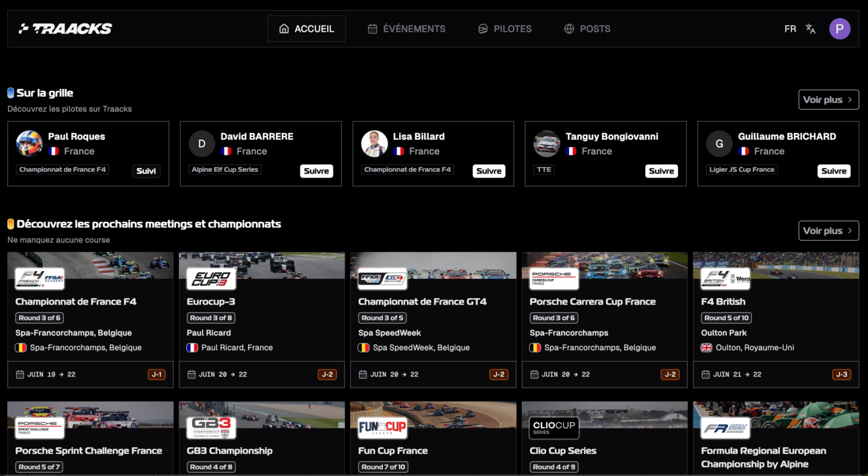Follow Tanguy Bongiovanni
This screenshot has height=476, width=868.
click(x=662, y=171)
